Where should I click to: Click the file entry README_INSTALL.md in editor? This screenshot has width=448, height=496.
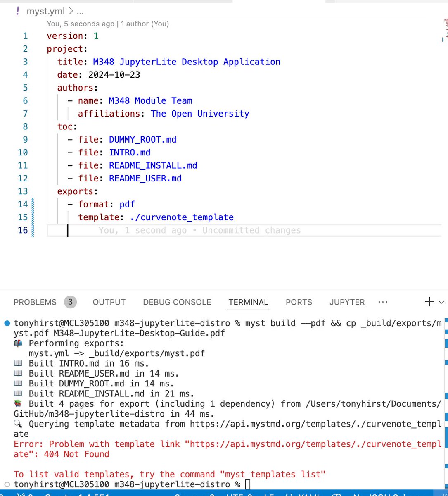pos(153,165)
